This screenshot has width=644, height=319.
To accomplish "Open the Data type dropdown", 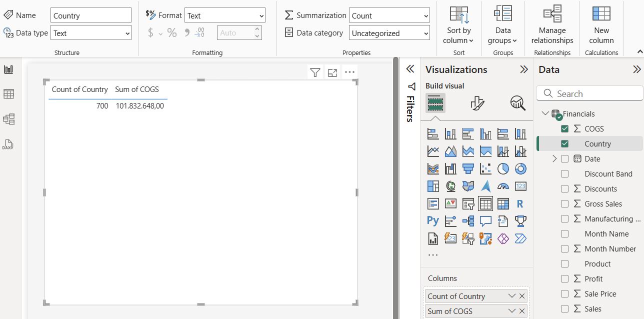I will (91, 33).
